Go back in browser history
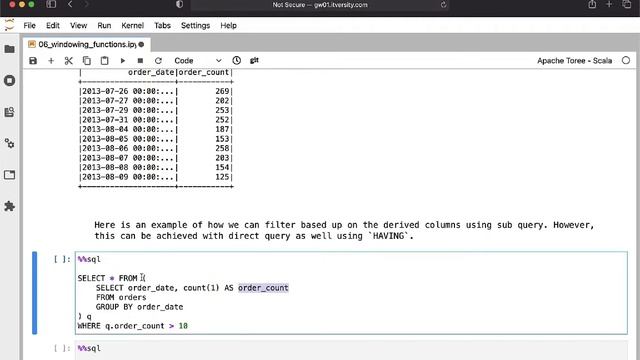Image resolution: width=640 pixels, height=360 pixels. tap(70, 4)
